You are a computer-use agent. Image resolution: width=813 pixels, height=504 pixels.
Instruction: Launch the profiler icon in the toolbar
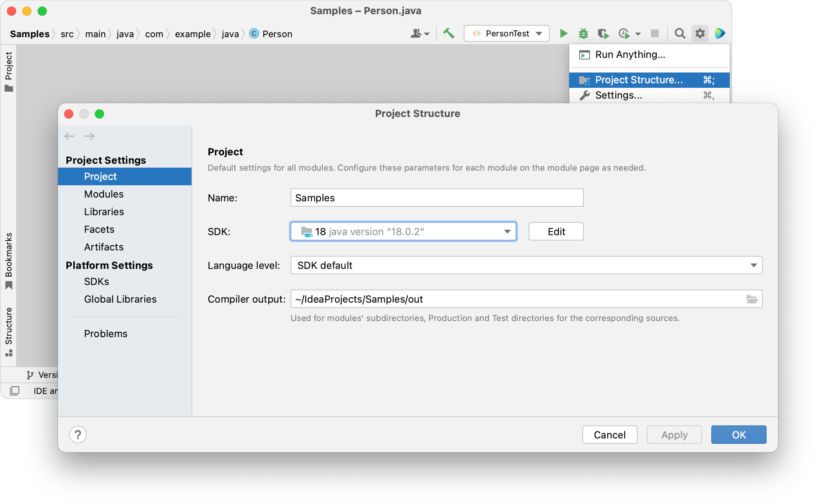tap(624, 33)
